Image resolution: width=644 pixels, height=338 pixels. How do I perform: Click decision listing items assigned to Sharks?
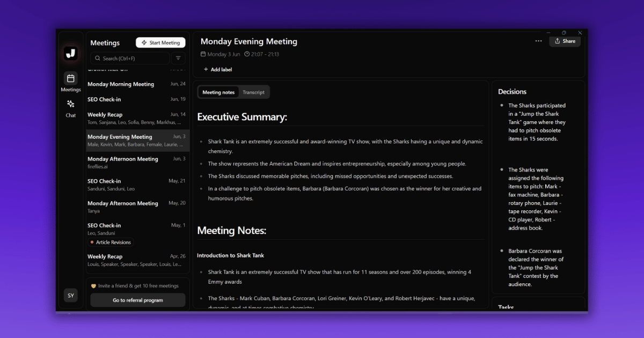(x=536, y=199)
